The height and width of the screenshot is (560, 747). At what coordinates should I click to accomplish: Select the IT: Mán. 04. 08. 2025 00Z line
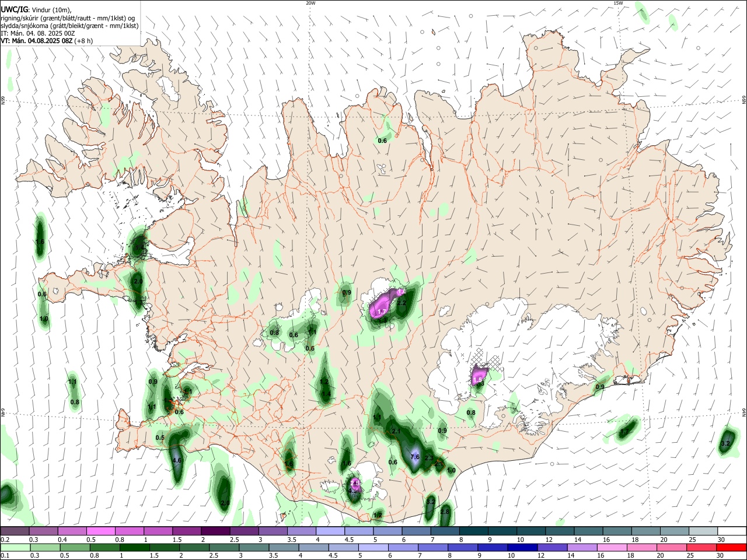point(37,33)
